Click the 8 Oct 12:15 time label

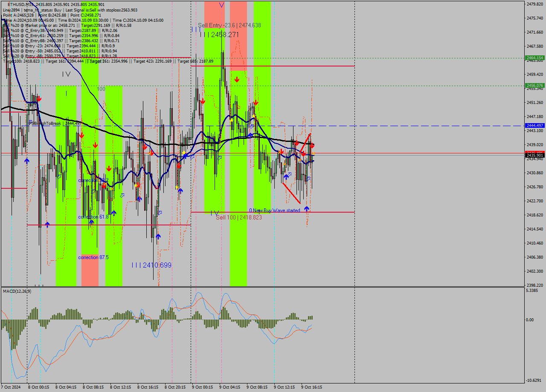[x=121, y=387]
